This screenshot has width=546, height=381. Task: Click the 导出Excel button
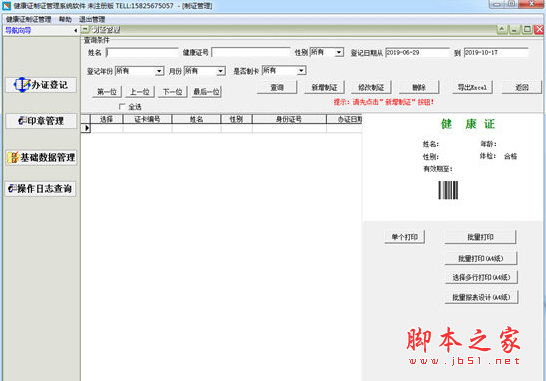[473, 87]
